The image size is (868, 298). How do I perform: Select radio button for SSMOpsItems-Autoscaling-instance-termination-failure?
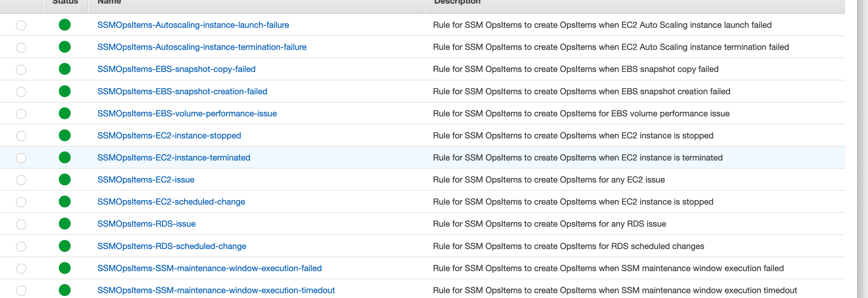pos(21,47)
